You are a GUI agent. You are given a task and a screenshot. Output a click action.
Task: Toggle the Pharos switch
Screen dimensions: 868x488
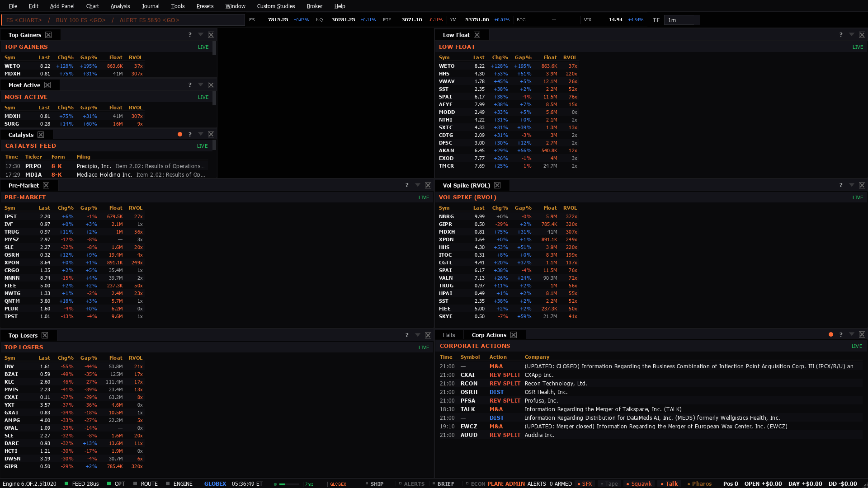(699, 483)
